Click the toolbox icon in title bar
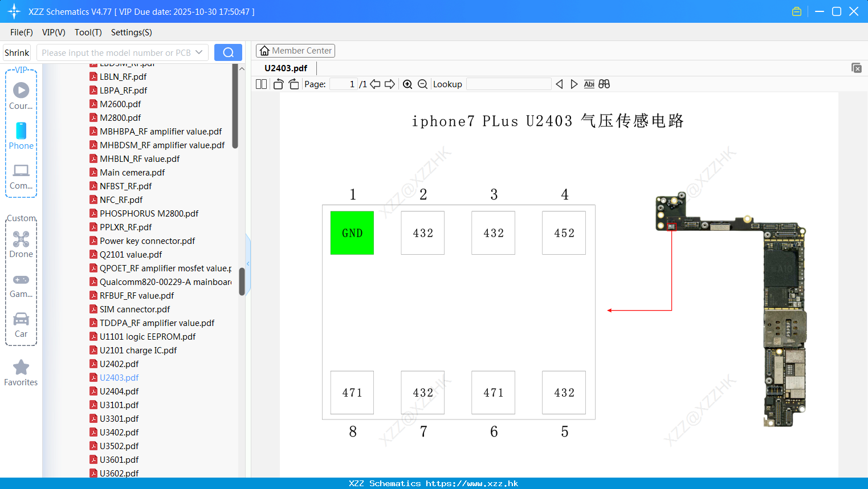Image resolution: width=868 pixels, height=489 pixels. 797,11
